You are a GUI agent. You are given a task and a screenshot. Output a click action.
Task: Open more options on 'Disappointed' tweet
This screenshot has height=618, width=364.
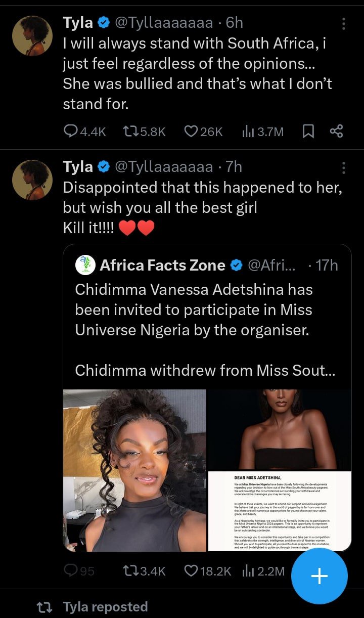344,168
